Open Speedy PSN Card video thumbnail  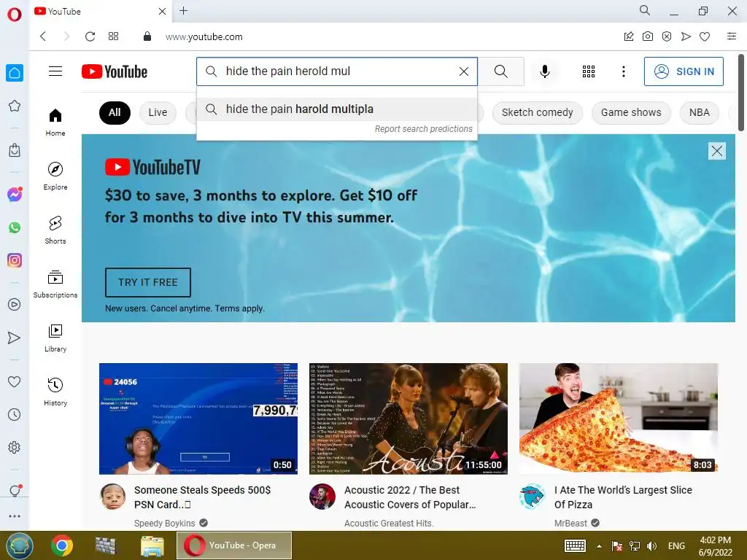coord(198,419)
